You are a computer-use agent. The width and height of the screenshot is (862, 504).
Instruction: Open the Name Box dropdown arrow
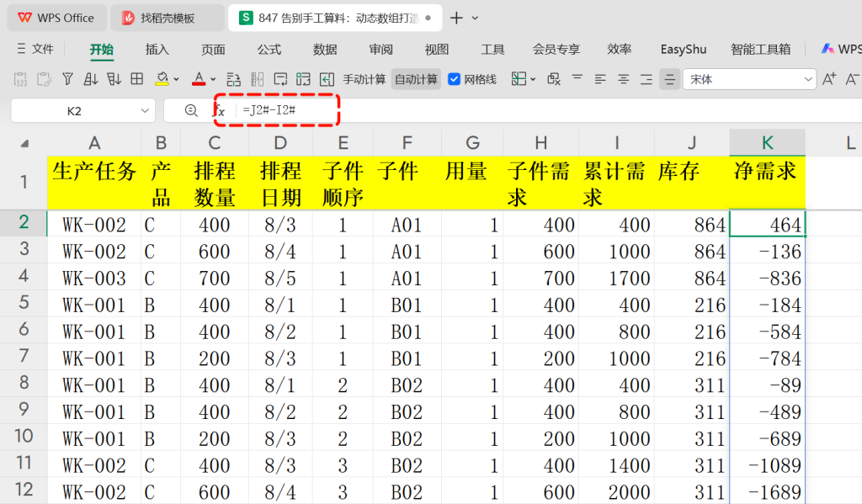pyautogui.click(x=145, y=111)
